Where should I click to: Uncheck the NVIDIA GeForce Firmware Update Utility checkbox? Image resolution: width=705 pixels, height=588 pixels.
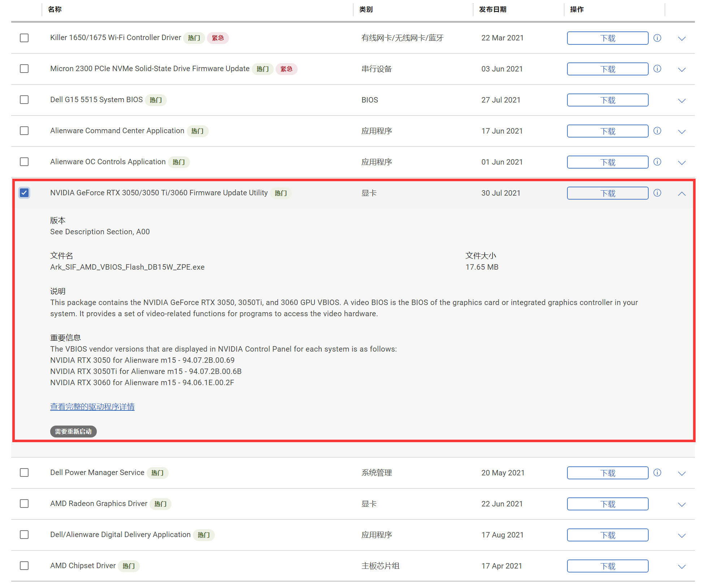tap(24, 193)
